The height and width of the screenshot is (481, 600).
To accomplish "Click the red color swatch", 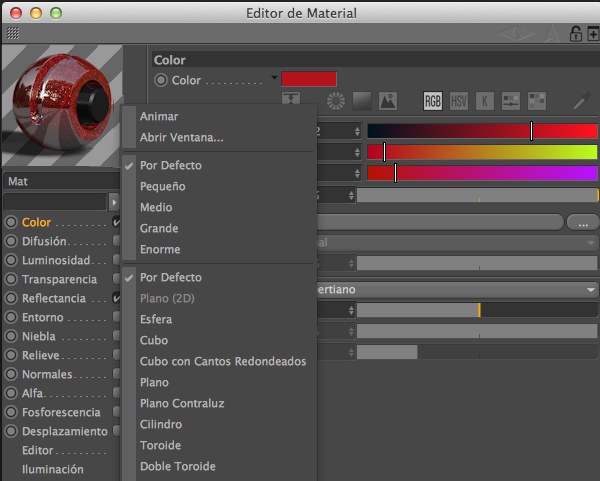I will [x=309, y=79].
